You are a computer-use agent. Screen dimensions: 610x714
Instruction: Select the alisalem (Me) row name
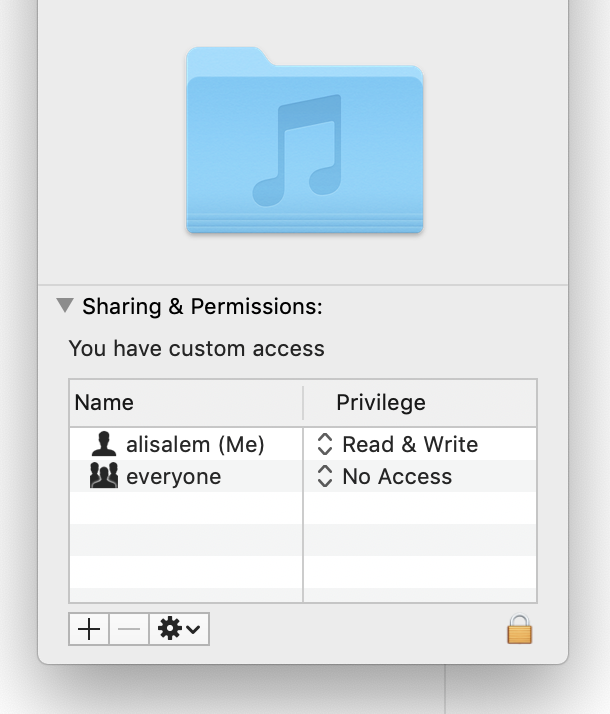195,444
